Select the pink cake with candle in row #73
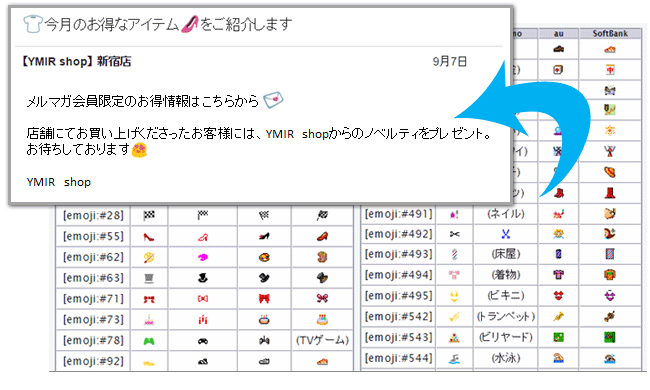The width and height of the screenshot is (650, 390). point(149,320)
